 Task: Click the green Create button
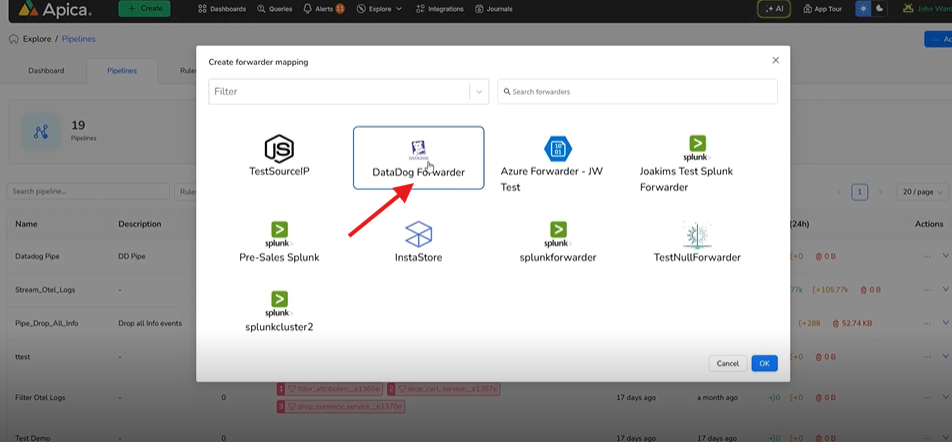144,9
